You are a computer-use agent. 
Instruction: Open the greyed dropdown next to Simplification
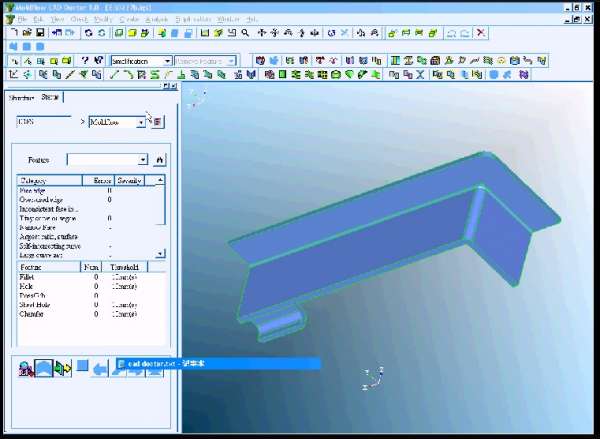[x=231, y=61]
